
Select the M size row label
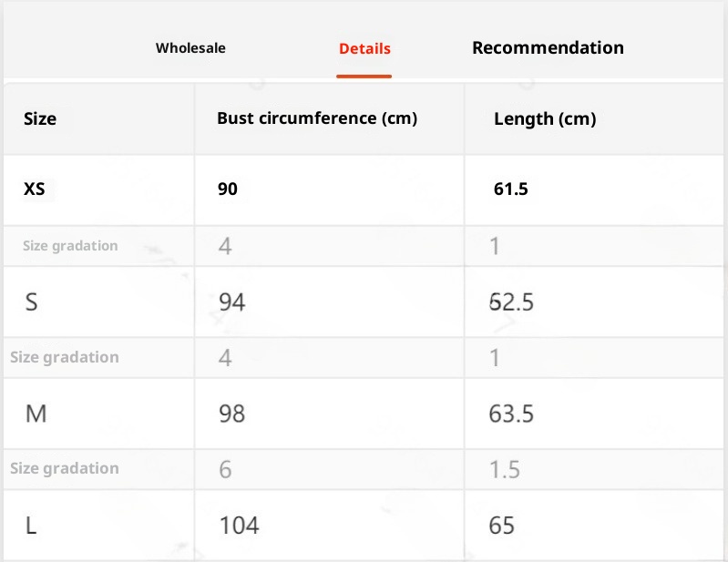pos(36,414)
